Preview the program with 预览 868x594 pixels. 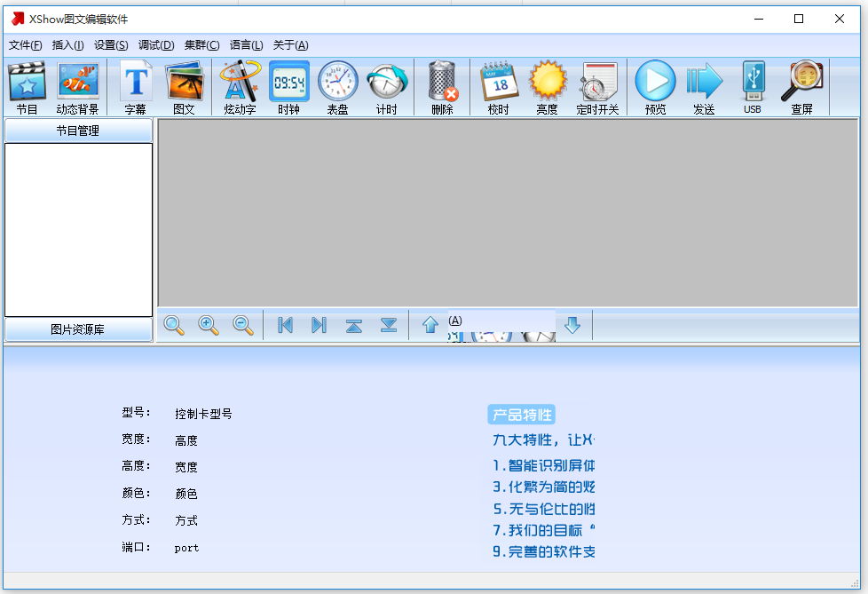pos(655,84)
